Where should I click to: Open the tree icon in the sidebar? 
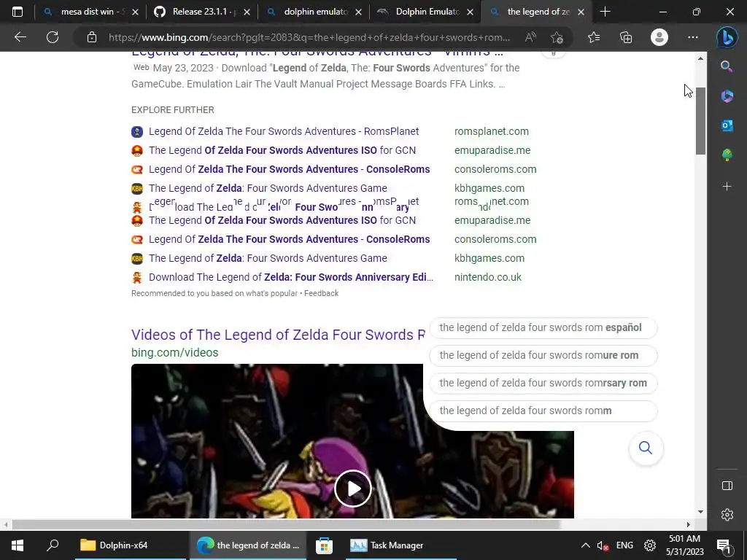(727, 155)
